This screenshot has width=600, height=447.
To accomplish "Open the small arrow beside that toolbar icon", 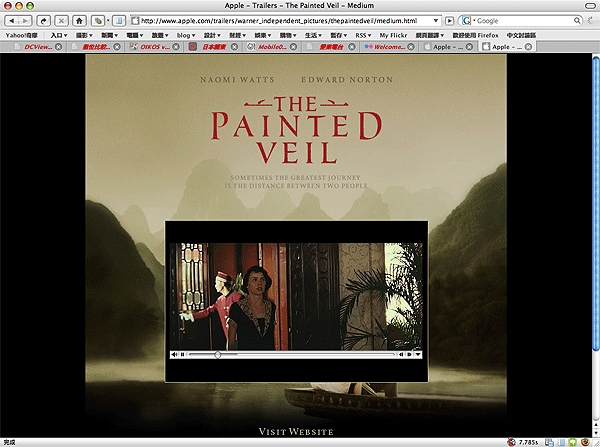I will point(108,21).
